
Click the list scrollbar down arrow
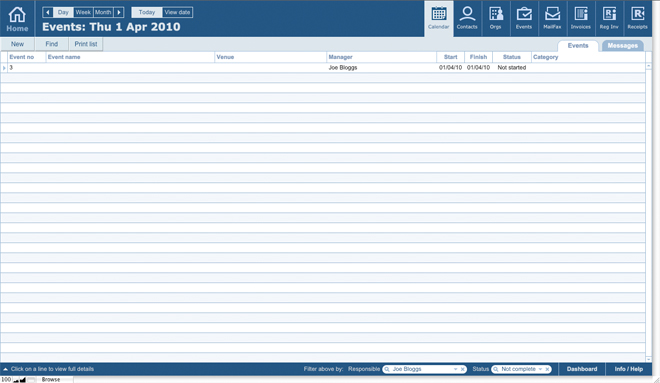point(649,359)
